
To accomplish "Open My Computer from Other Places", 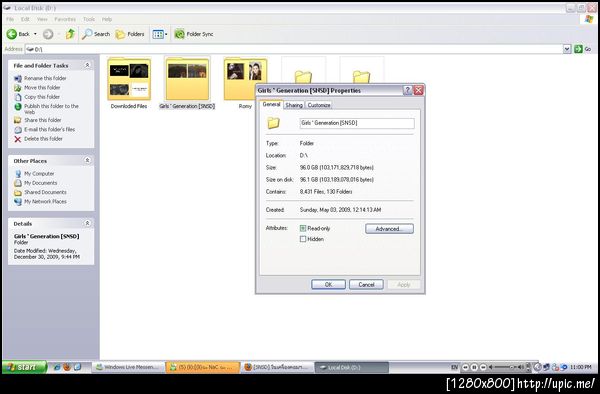I will click(34, 174).
